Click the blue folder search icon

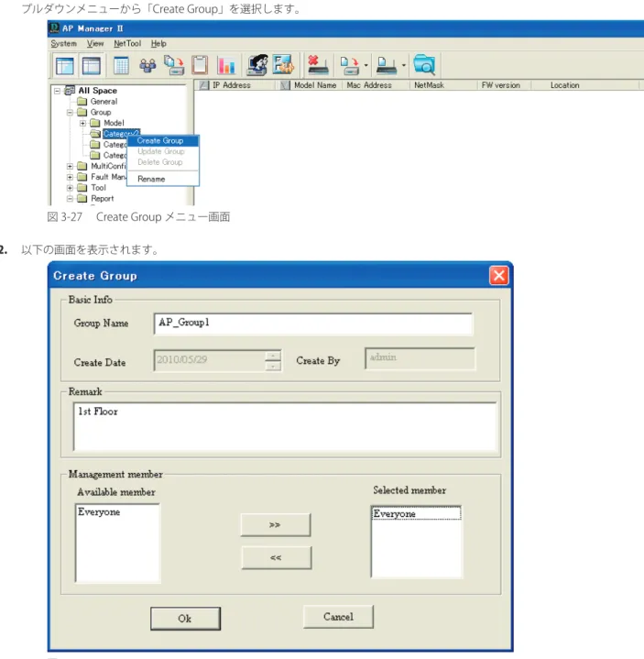point(424,64)
